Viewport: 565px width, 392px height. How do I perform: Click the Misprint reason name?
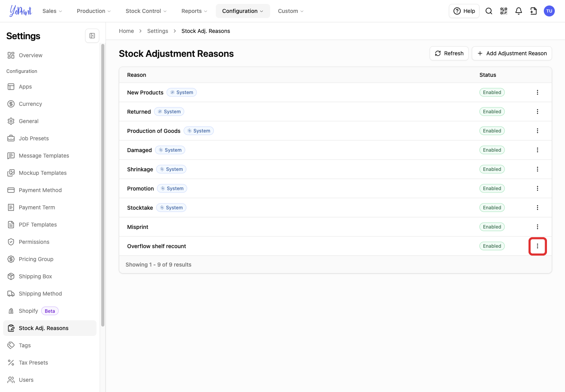(x=138, y=227)
